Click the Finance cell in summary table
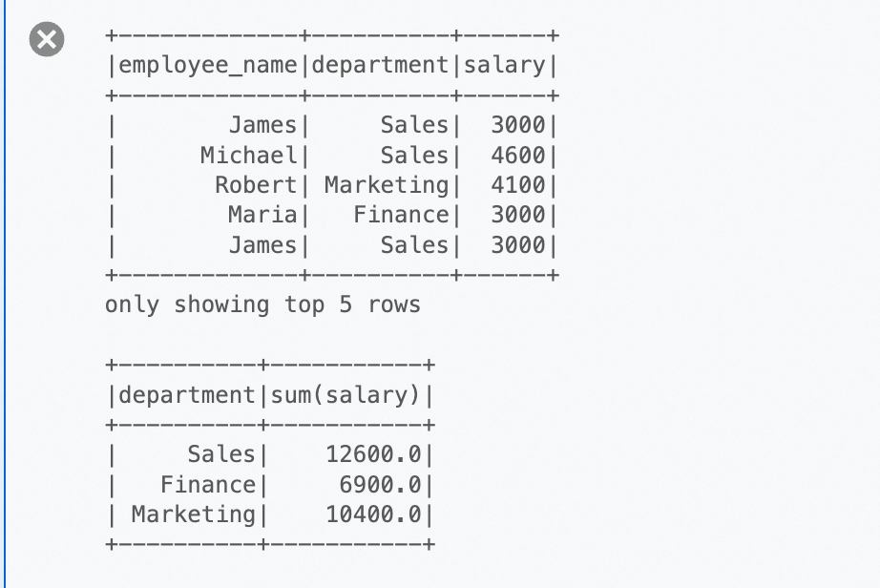This screenshot has height=588, width=880. pos(207,484)
